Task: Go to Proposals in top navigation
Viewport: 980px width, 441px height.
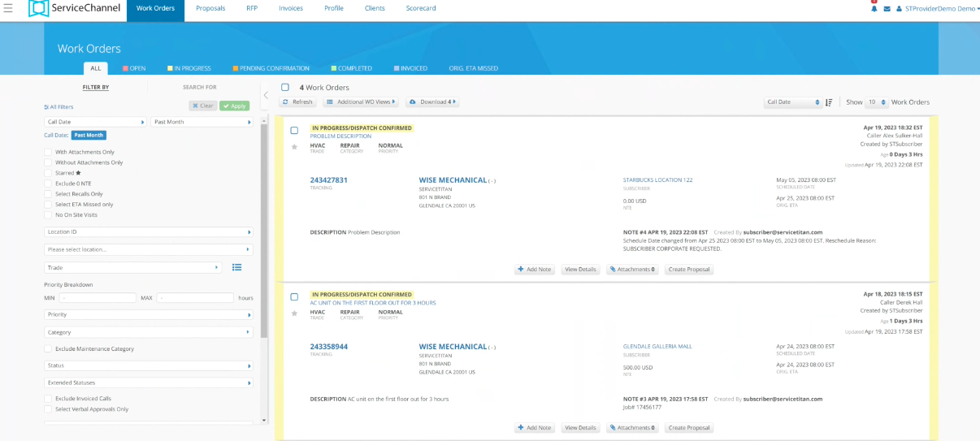Action: [x=210, y=8]
